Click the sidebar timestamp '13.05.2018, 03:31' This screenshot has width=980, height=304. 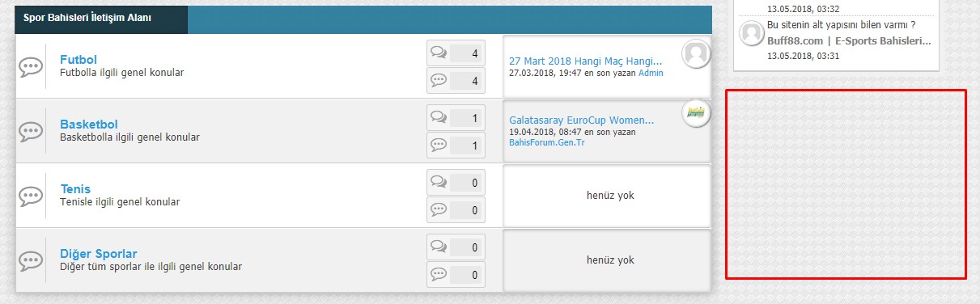803,56
